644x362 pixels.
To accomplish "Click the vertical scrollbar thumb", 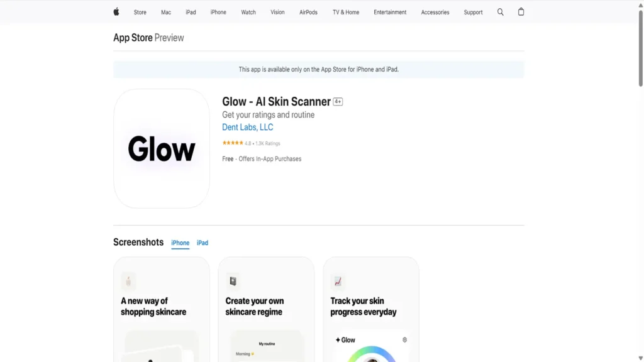I will [x=640, y=48].
